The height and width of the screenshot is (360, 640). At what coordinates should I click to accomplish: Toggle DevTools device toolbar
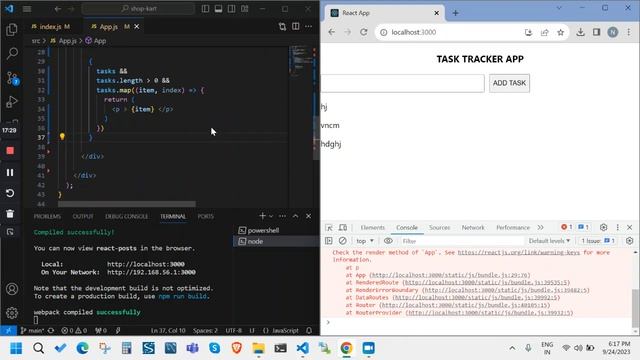coord(343,227)
